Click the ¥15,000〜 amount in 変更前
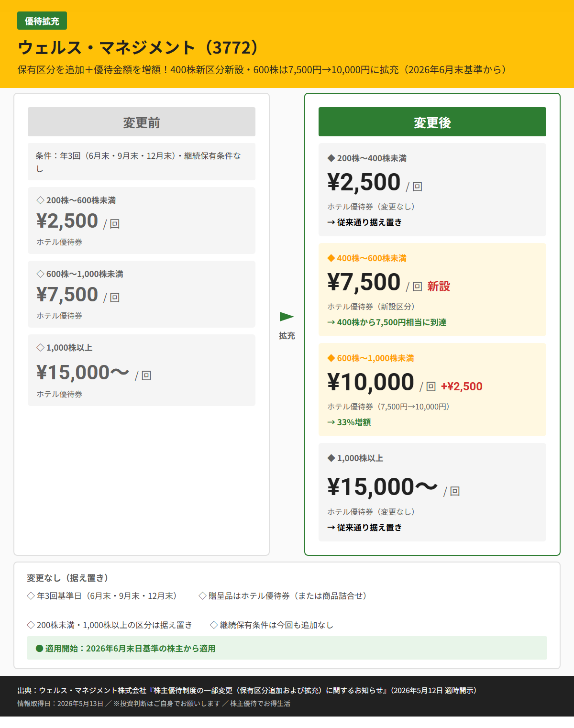 click(x=83, y=373)
